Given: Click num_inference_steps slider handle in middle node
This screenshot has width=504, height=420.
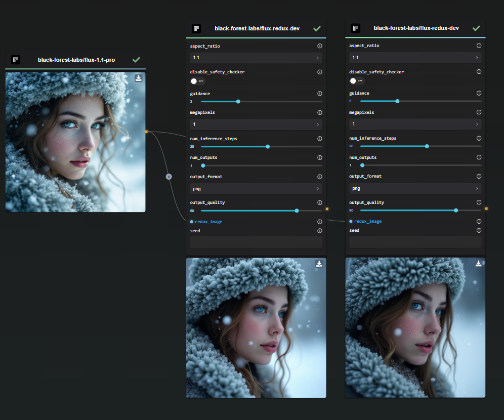Looking at the screenshot, I should (268, 147).
